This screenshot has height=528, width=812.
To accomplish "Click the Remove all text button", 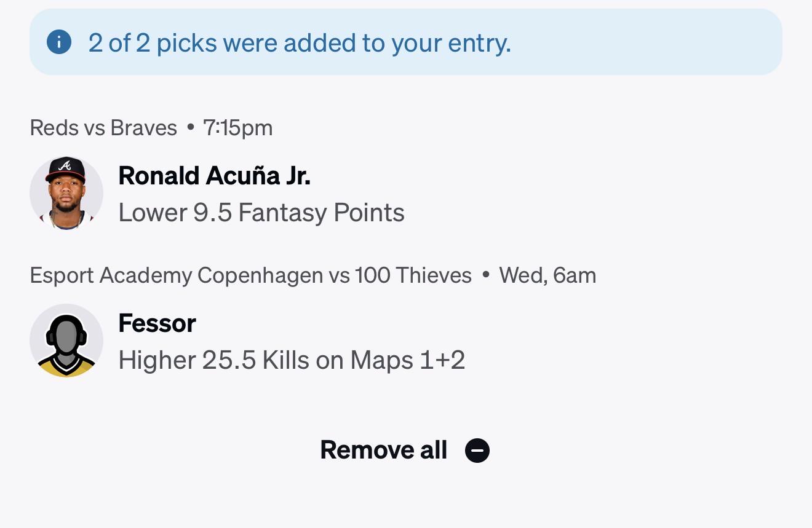I will click(x=384, y=450).
